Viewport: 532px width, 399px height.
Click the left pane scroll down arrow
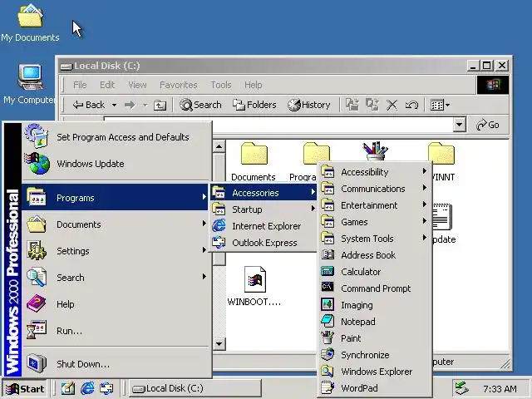click(219, 343)
